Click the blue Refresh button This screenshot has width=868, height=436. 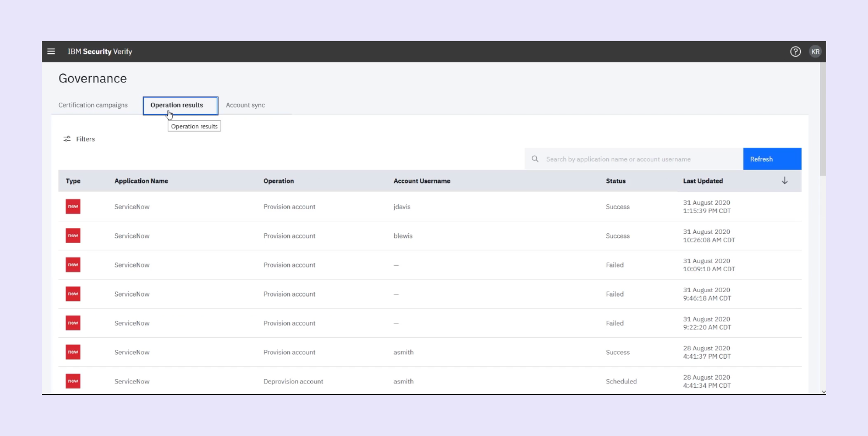point(772,159)
